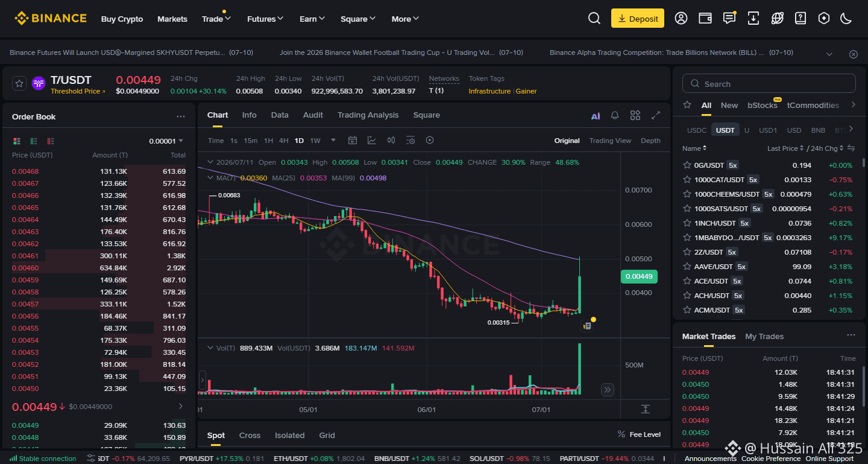Image resolution: width=868 pixels, height=464 pixels.
Task: Show only buy orders in order book
Action: coord(34,141)
